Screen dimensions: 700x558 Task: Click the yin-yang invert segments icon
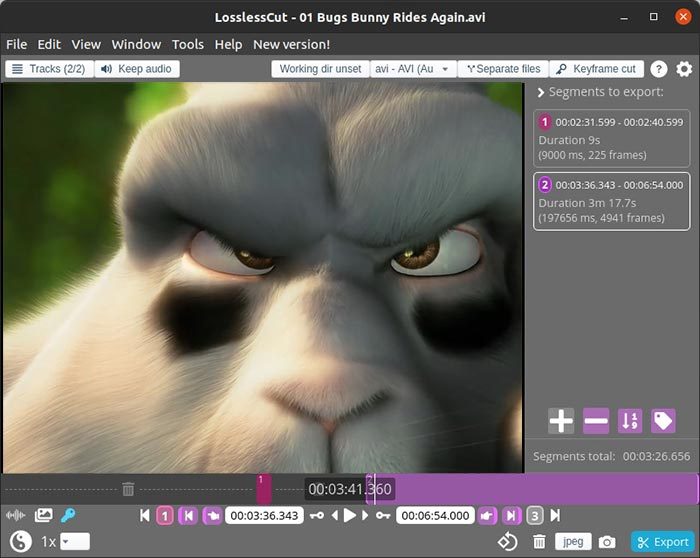(x=21, y=542)
